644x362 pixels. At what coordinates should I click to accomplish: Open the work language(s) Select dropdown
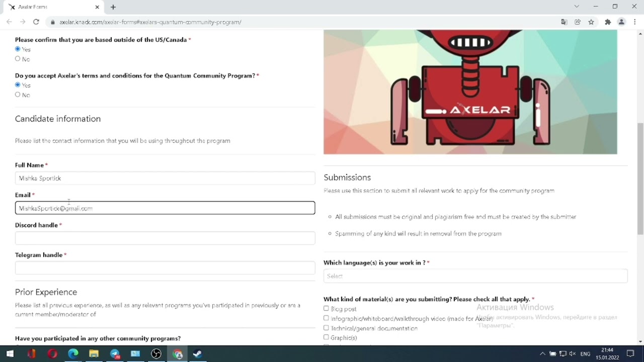pos(475,276)
